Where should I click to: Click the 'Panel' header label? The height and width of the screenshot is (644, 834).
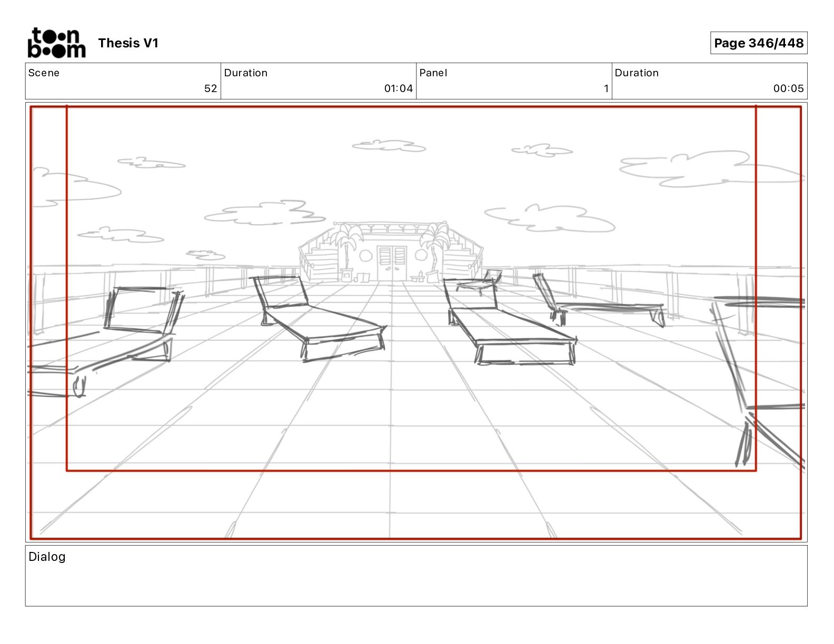(x=433, y=73)
